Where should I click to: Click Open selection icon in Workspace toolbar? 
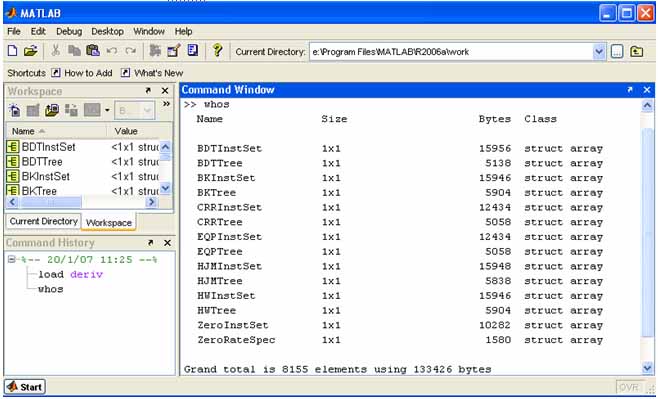33,110
